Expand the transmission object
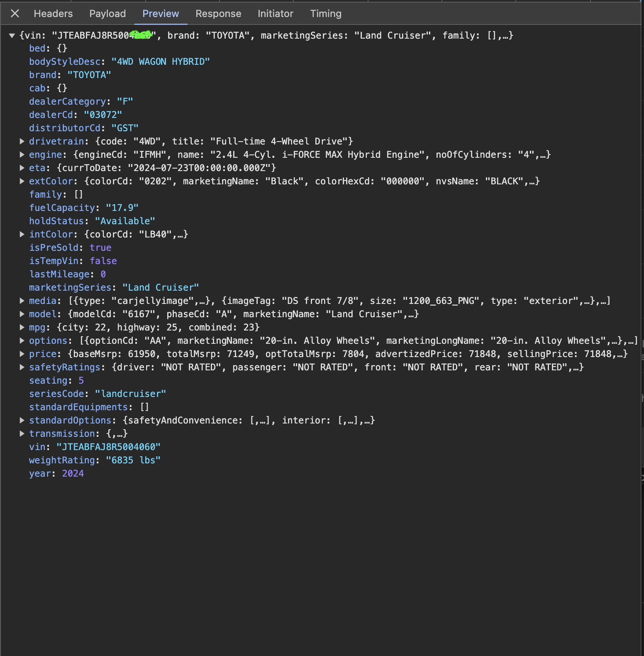 [22, 433]
